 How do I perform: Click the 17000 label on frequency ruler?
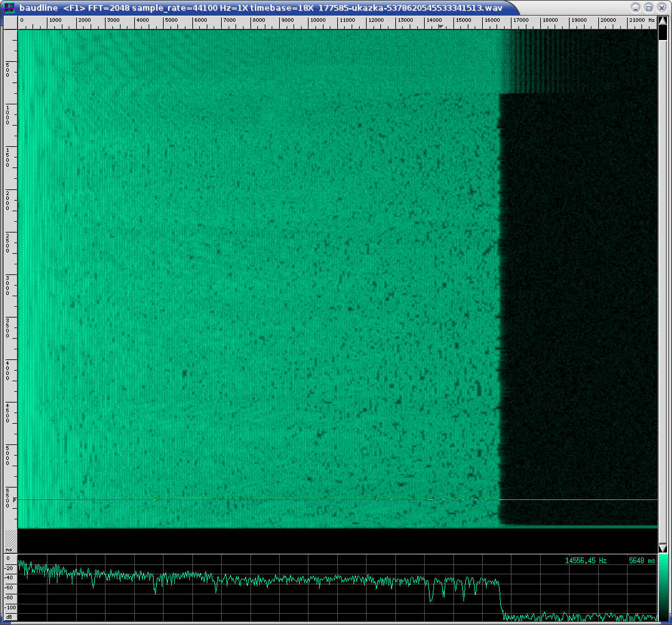(521, 20)
